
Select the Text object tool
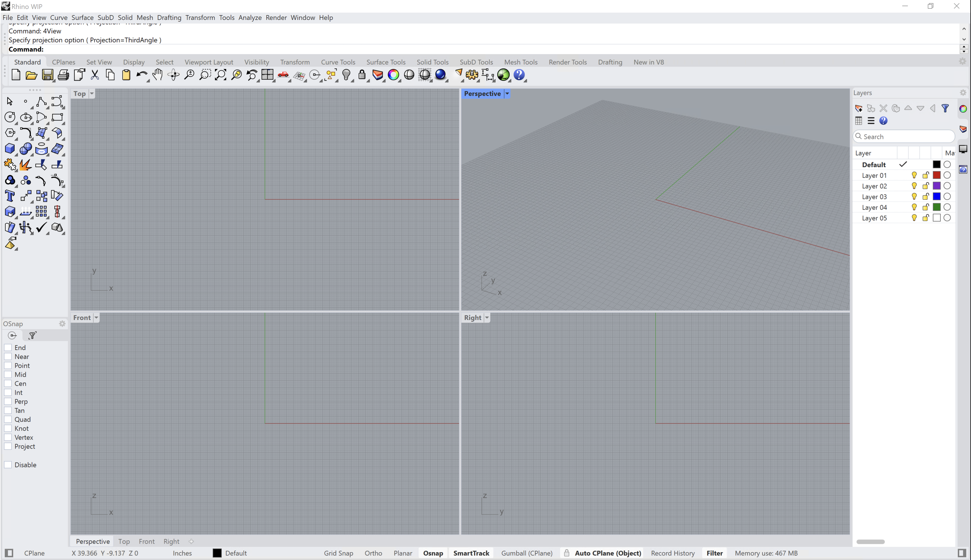tap(10, 196)
